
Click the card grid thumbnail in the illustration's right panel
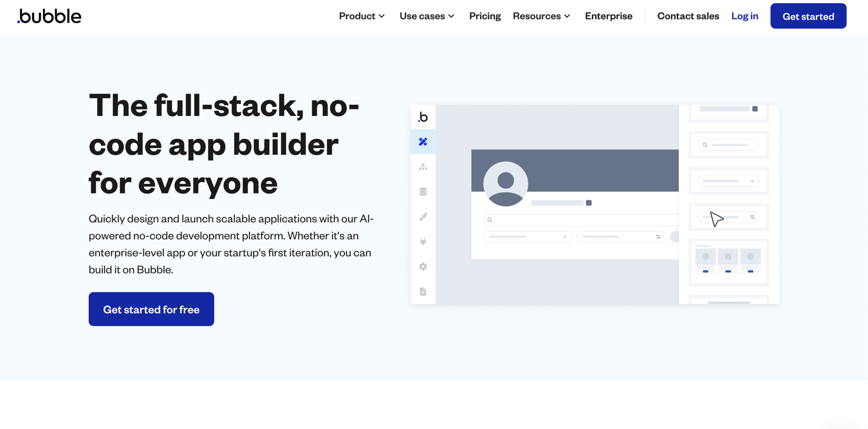(x=728, y=262)
